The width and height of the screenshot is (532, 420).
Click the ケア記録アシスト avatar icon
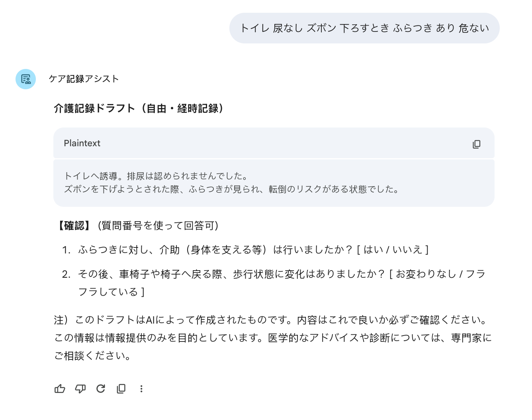click(26, 79)
